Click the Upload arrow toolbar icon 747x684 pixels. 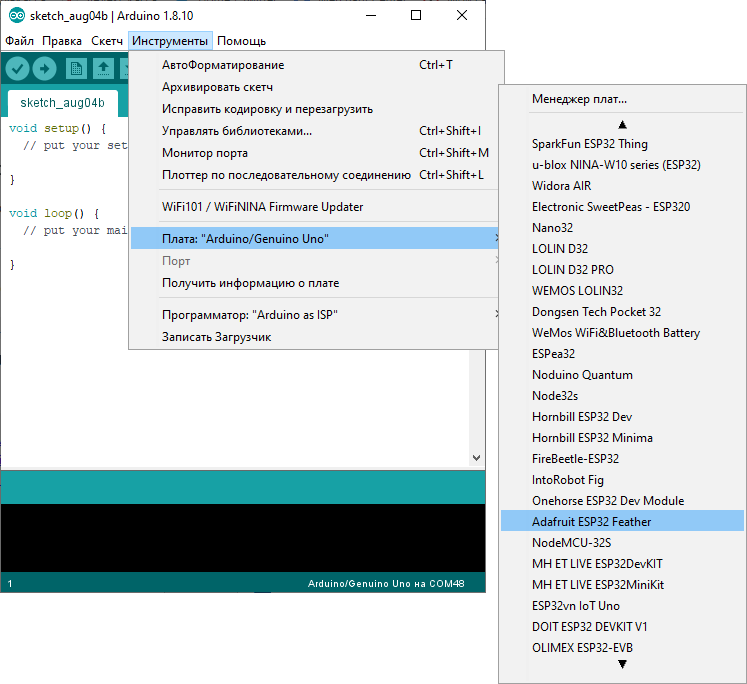(x=44, y=69)
